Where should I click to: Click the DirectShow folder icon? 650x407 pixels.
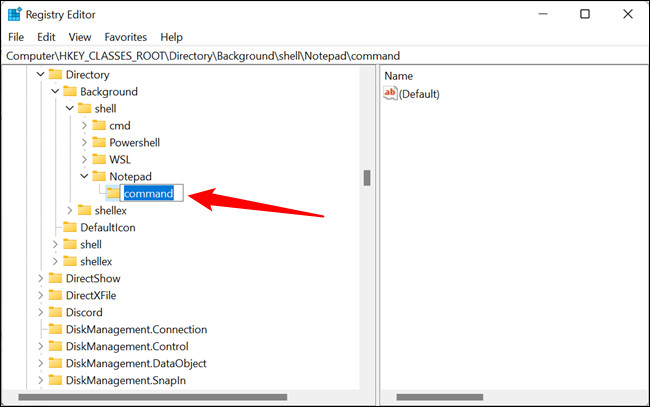click(x=55, y=279)
